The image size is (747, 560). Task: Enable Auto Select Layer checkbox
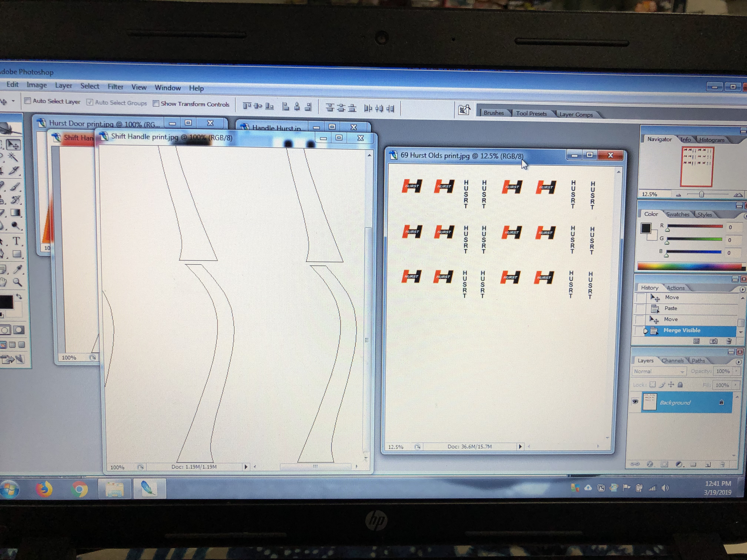(x=28, y=101)
